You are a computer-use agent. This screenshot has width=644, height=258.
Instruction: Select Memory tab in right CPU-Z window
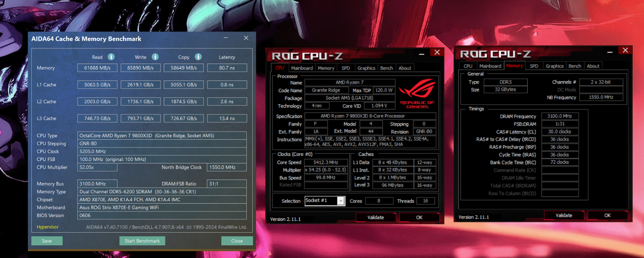pos(514,66)
